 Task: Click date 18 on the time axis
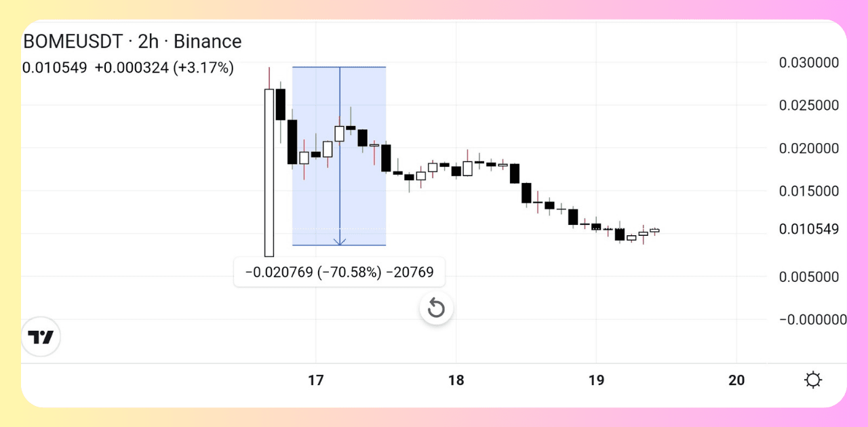[456, 380]
